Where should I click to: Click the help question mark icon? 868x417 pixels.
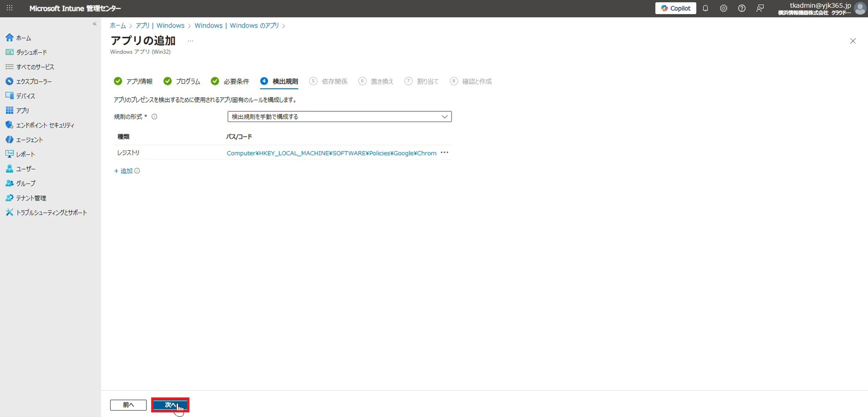pos(741,9)
